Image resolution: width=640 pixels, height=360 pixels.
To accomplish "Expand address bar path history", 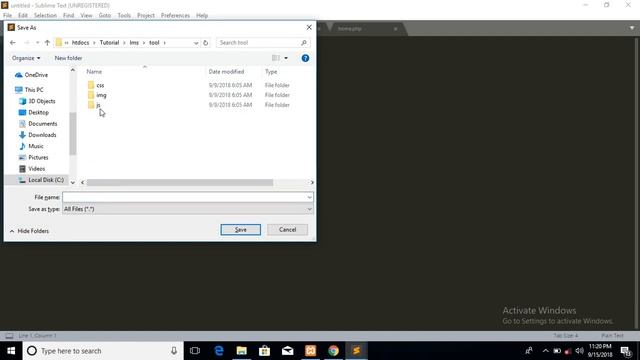I will (196, 42).
